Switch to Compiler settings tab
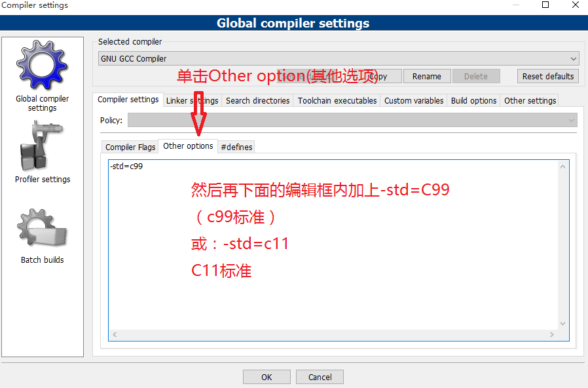The image size is (588, 388). (x=128, y=100)
